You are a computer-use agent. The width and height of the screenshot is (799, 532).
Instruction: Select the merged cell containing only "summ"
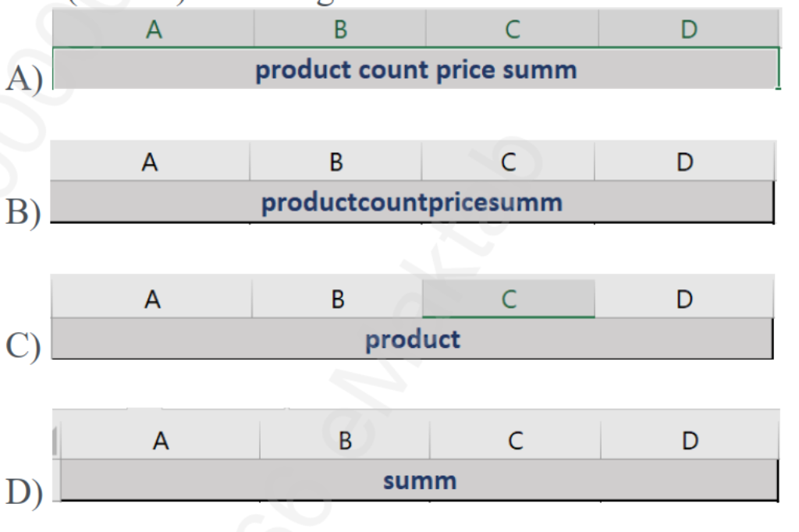pyautogui.click(x=419, y=480)
